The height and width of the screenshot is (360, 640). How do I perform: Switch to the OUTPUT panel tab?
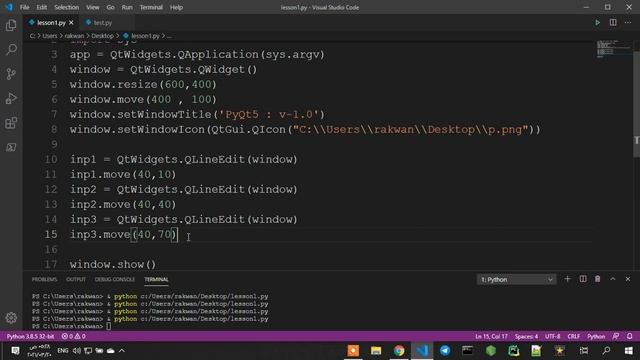76,280
